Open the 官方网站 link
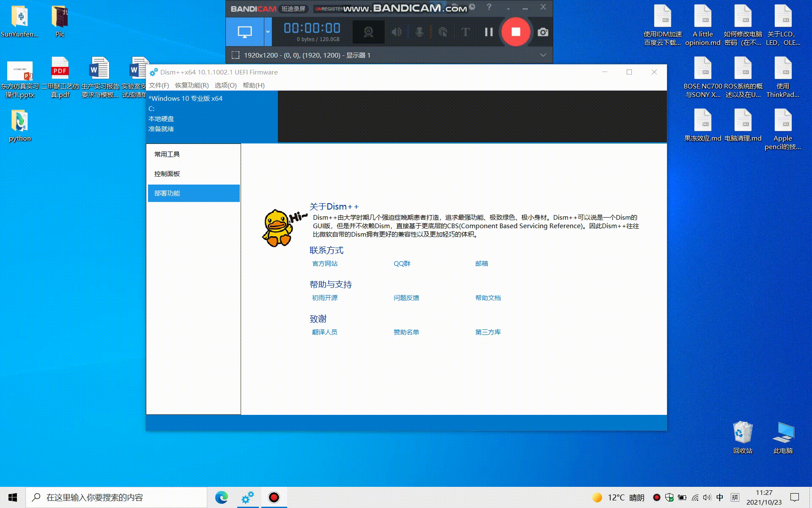This screenshot has height=508, width=812. [x=325, y=263]
